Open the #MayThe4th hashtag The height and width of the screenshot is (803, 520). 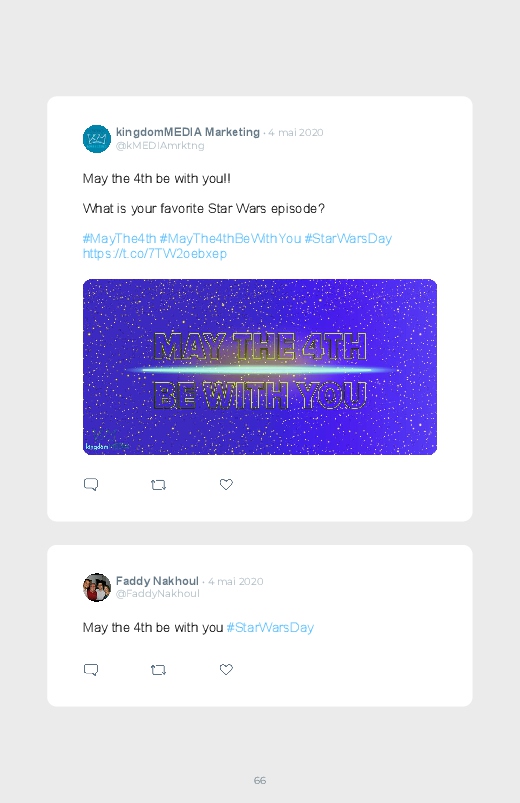tap(119, 239)
